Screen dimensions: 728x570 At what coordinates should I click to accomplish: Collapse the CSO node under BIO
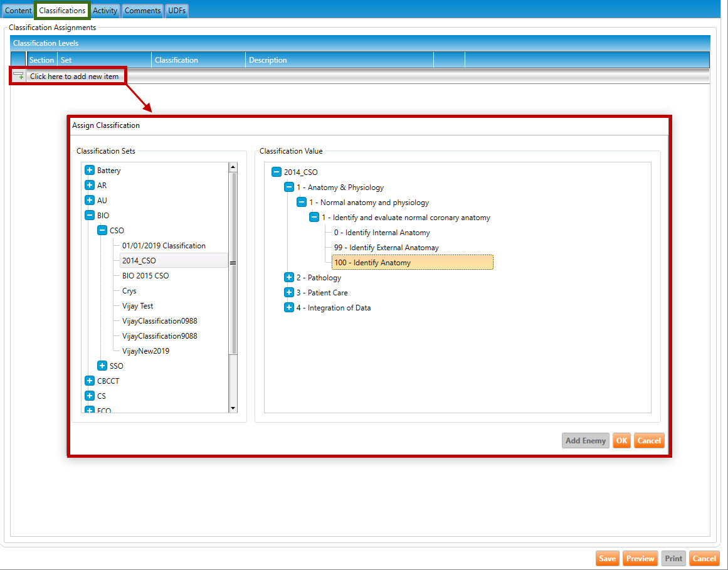point(102,231)
